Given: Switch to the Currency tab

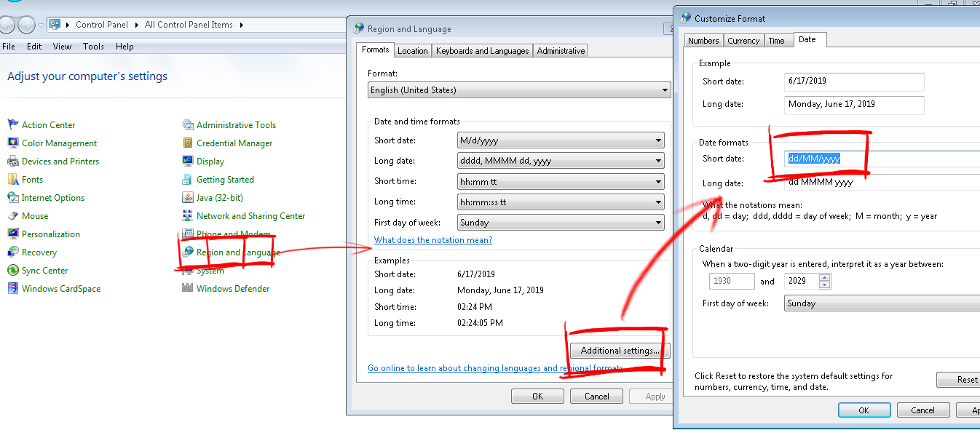Looking at the screenshot, I should tap(743, 41).
